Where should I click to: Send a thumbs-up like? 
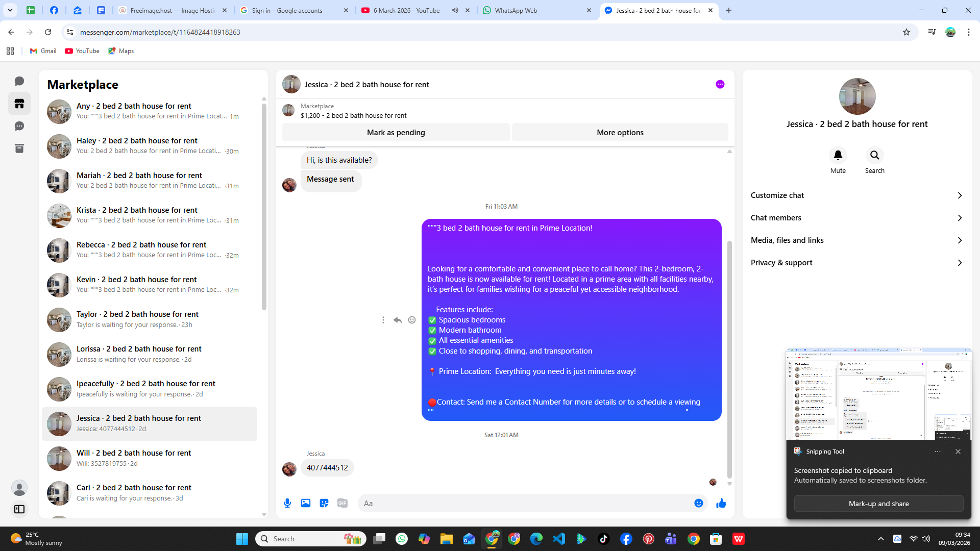721,504
